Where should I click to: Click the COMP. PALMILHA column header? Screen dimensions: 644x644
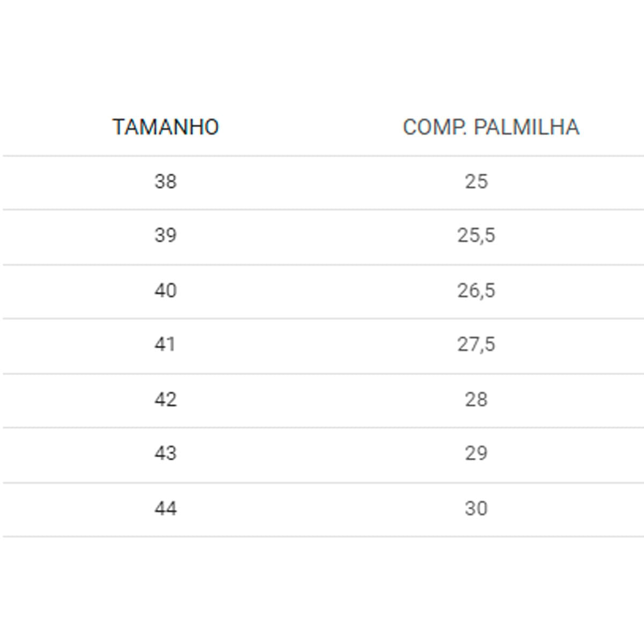491,127
